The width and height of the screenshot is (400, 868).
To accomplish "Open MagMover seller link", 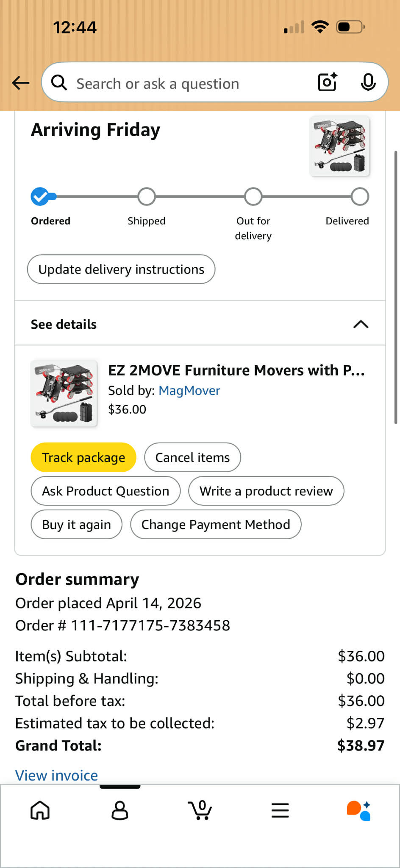I will 189,391.
